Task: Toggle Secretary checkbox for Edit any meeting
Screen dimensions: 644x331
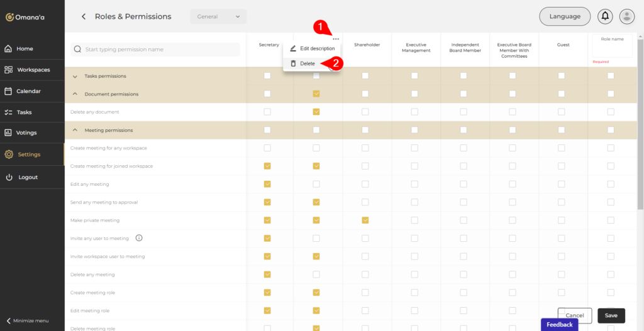Action: [x=267, y=184]
